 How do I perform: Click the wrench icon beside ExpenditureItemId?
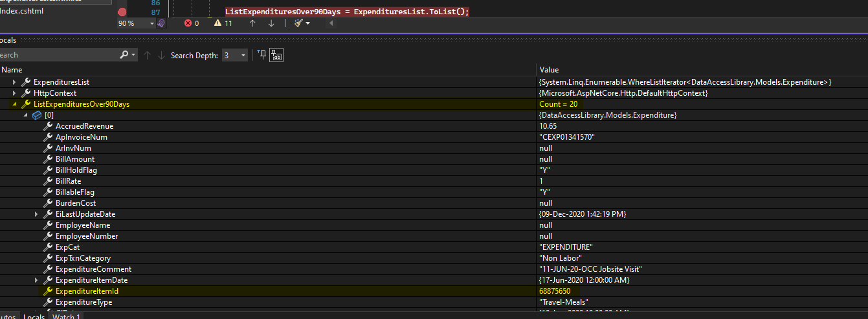tap(48, 291)
